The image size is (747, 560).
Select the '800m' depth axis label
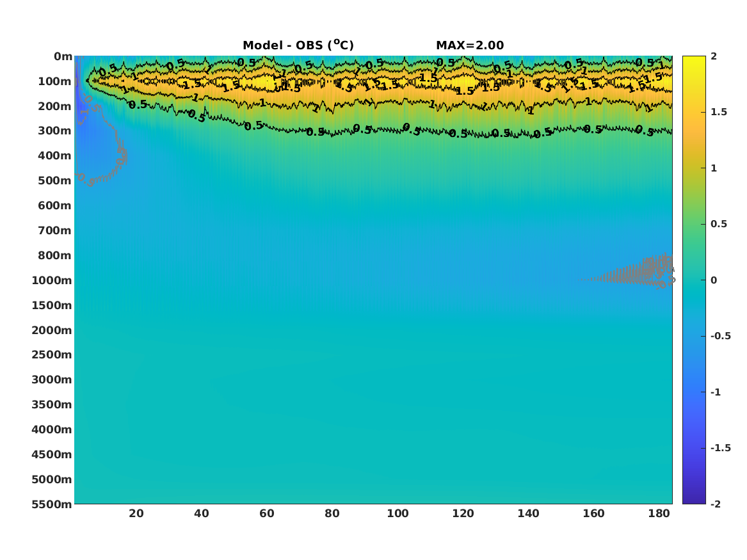[55, 255]
